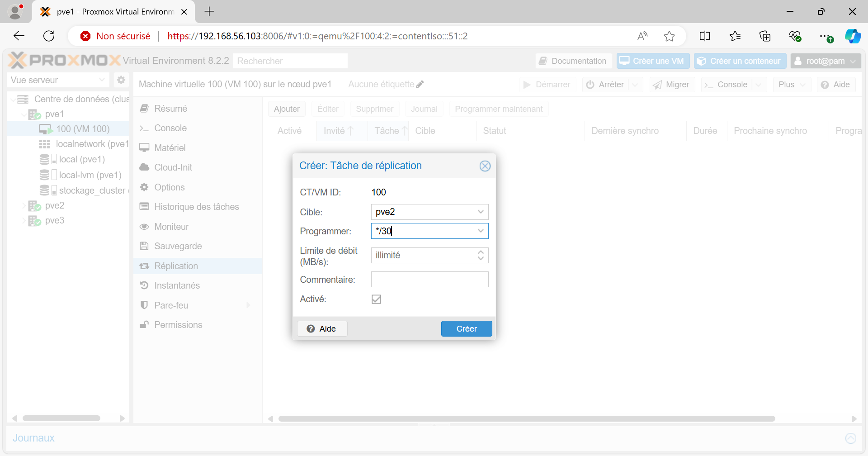The height and width of the screenshot is (456, 868).
Task: Open the Cible pve2 dropdown
Action: click(481, 212)
